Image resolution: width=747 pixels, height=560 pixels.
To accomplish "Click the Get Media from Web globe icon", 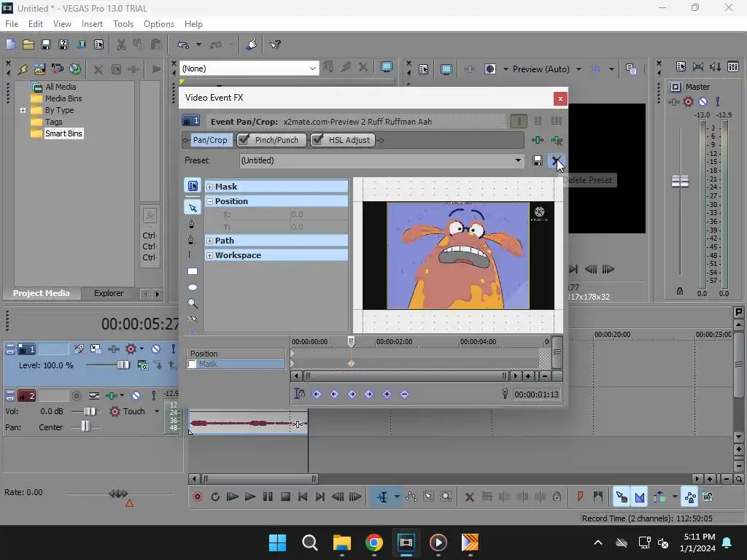I will (x=75, y=69).
